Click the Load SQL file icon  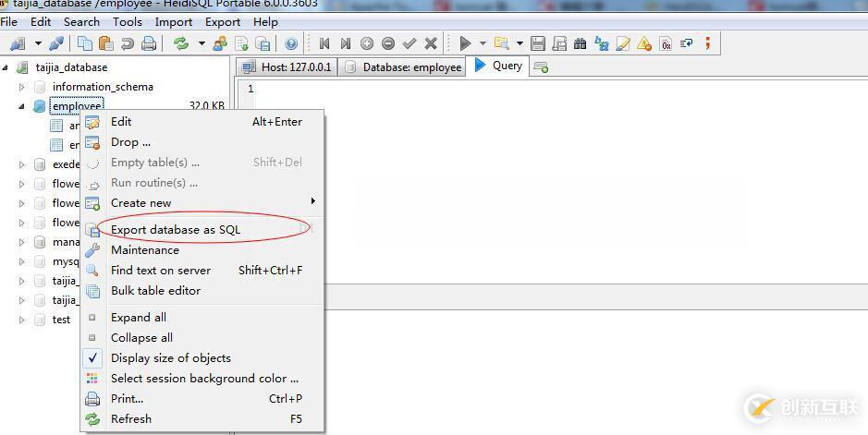[242, 43]
